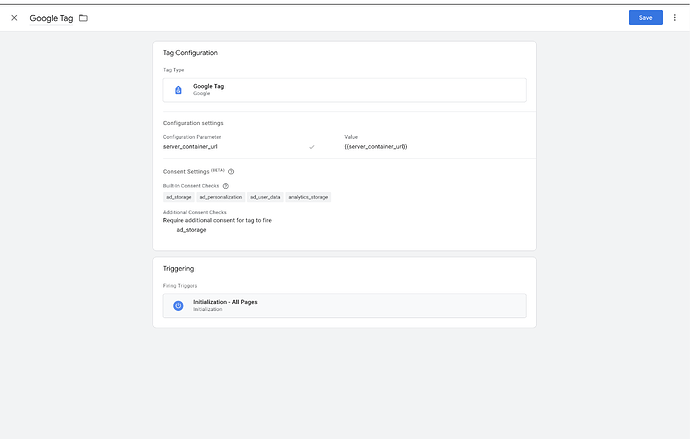Screen dimensions: 690x439
Task: Click the {{server_container_url}} value
Action: (x=375, y=147)
